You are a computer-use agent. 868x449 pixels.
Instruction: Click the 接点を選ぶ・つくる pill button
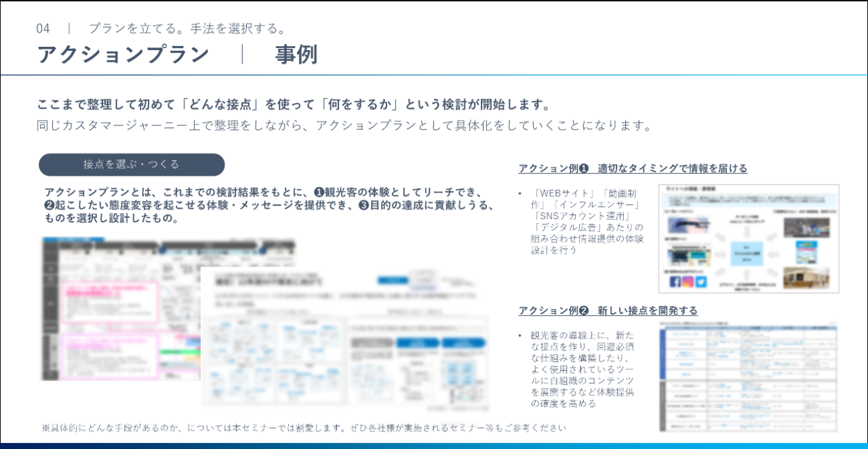[x=132, y=165]
